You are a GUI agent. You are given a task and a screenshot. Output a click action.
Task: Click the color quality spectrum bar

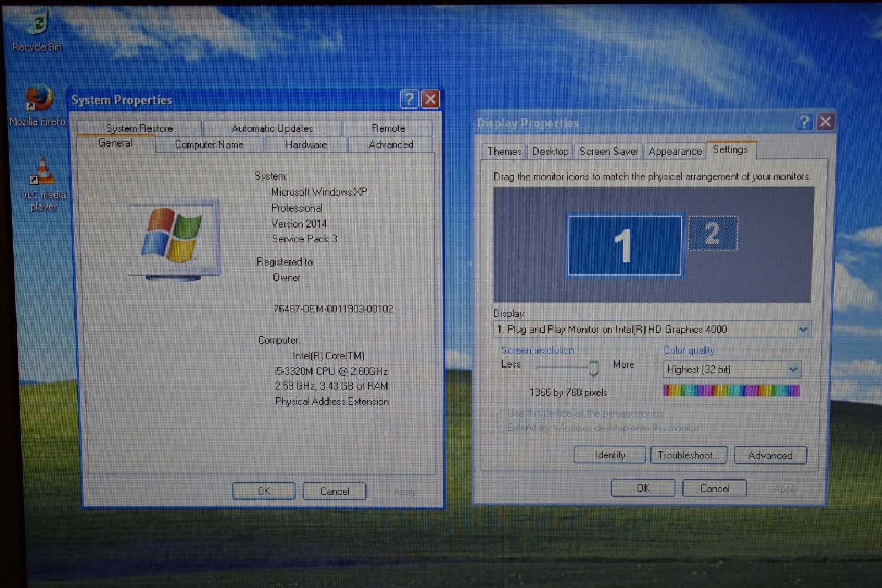click(732, 391)
